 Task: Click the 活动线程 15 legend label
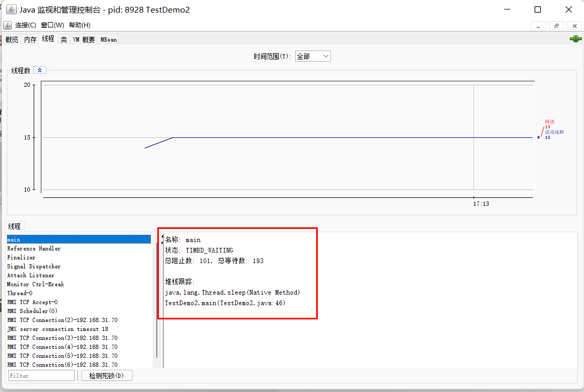click(554, 135)
